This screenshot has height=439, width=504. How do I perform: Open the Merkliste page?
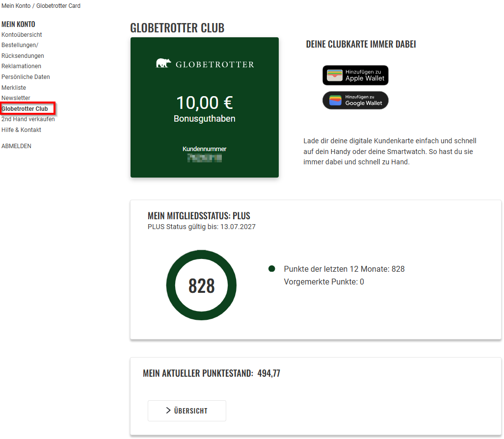tap(14, 87)
